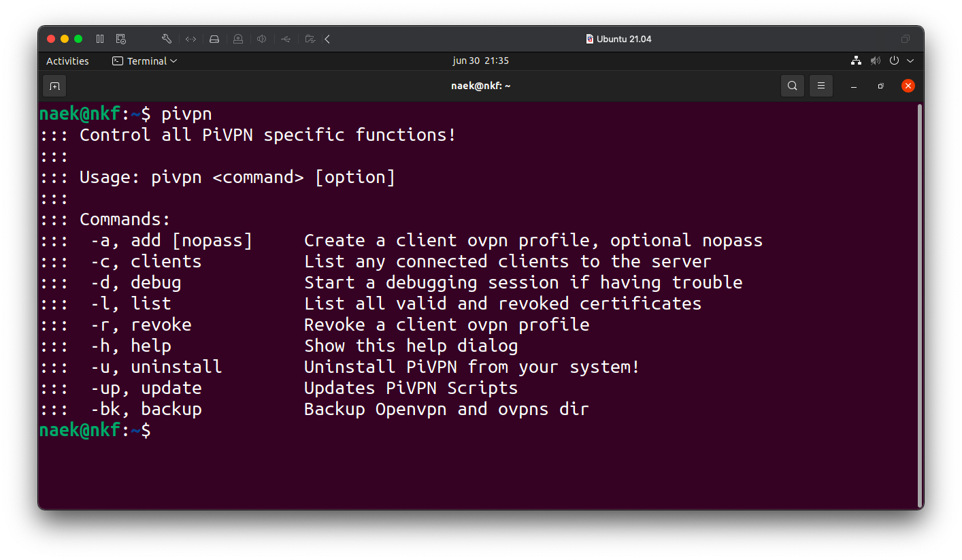The width and height of the screenshot is (962, 560).
Task: Click 'Updates PiVPN Scripts' description
Action: click(411, 389)
